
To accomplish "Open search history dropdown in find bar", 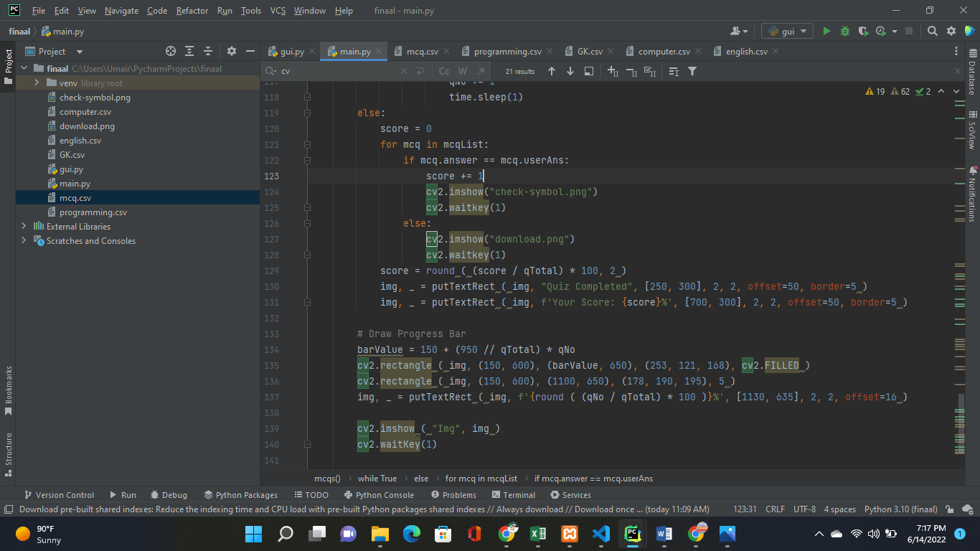I will click(270, 71).
